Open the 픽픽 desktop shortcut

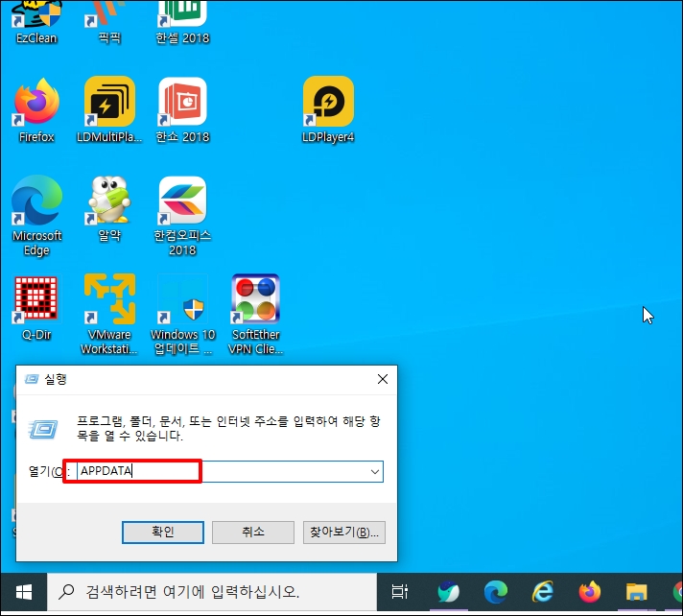[109, 22]
